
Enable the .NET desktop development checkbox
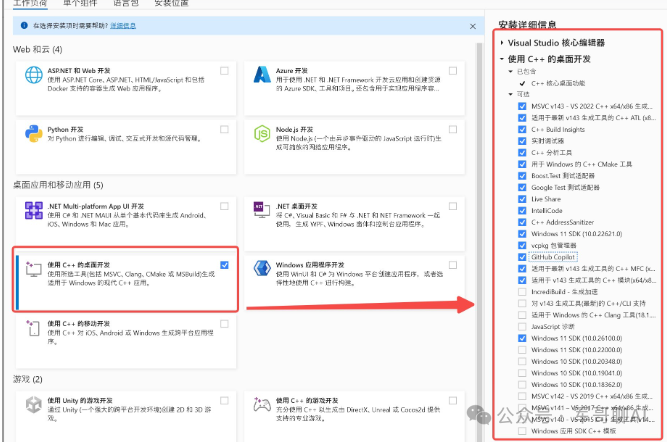[x=453, y=206]
